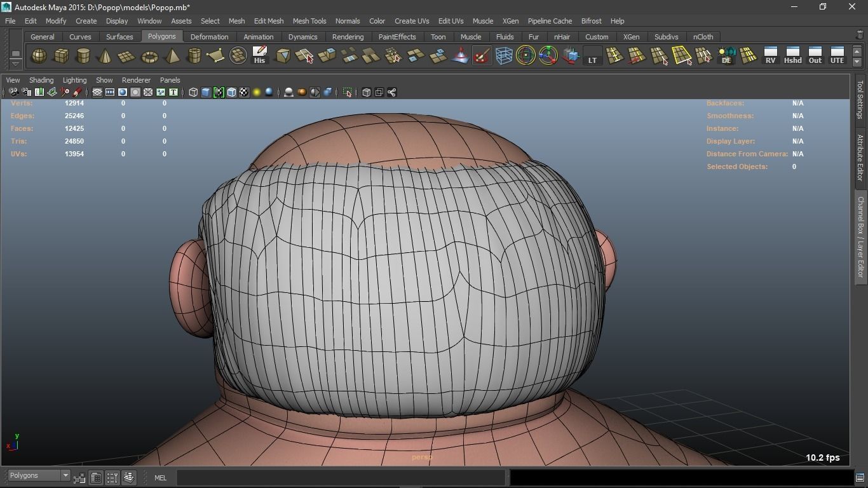The width and height of the screenshot is (868, 488).
Task: Toggle the Channel Box layout button in status line
Action: tap(129, 477)
